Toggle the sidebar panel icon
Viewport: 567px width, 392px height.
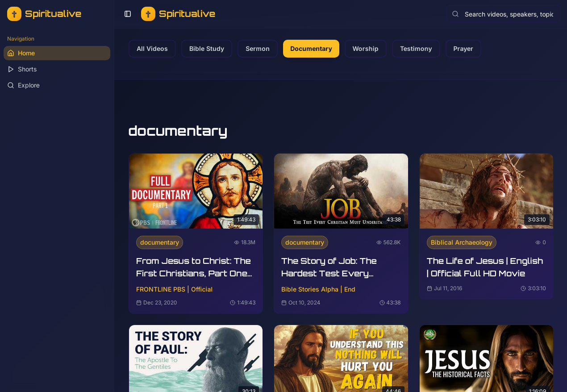pyautogui.click(x=128, y=14)
